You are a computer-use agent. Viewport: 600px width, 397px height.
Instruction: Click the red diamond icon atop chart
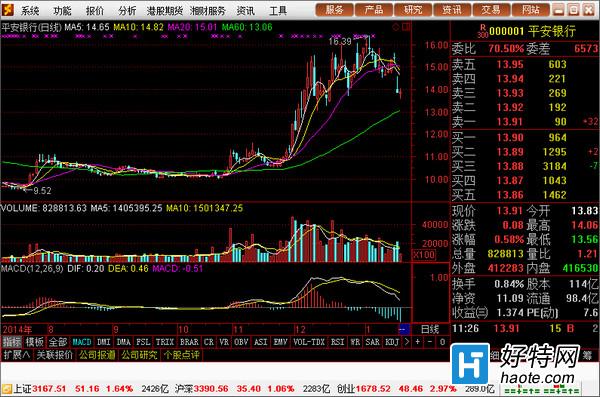396,27
